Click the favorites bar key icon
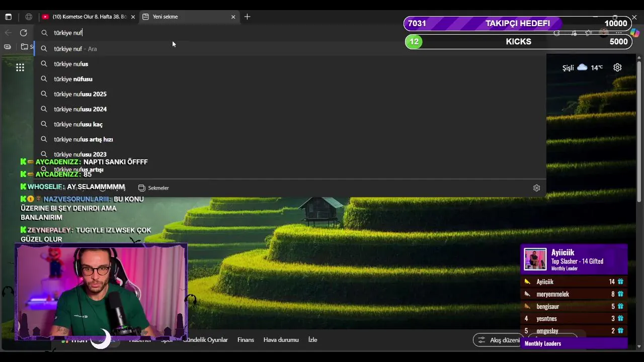This screenshot has height=362, width=644. (7, 47)
